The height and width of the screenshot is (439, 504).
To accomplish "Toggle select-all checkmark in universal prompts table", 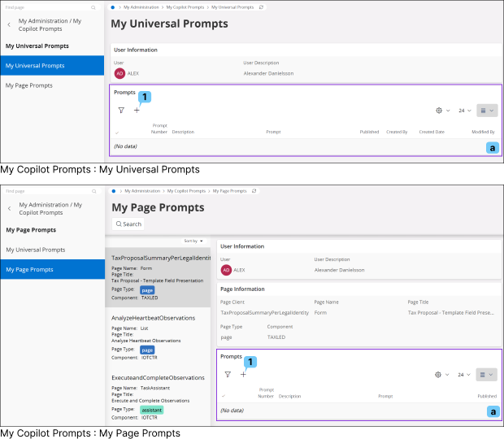I will (x=117, y=132).
